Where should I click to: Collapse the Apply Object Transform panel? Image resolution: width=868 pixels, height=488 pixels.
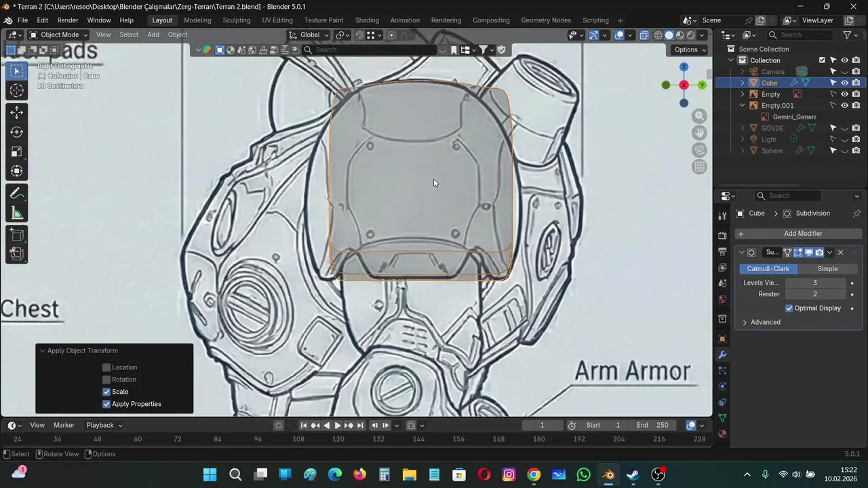[42, 351]
